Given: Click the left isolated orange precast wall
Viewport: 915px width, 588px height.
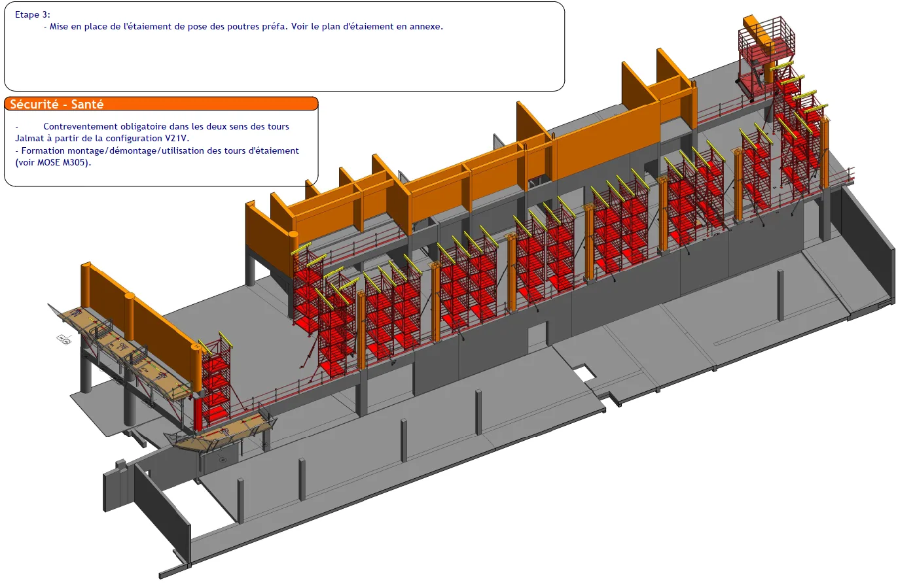Looking at the screenshot, I should (x=141, y=324).
